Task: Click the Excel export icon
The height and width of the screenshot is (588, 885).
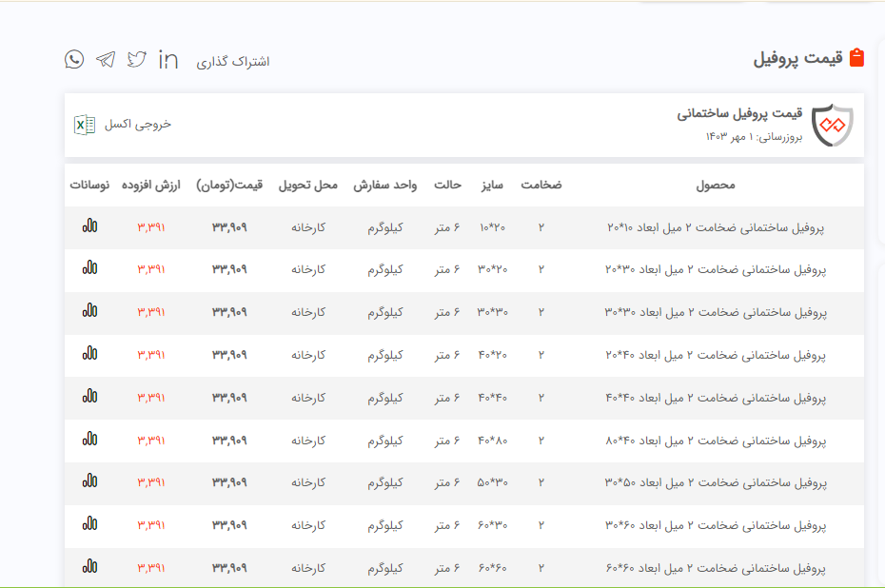Action: [x=85, y=125]
